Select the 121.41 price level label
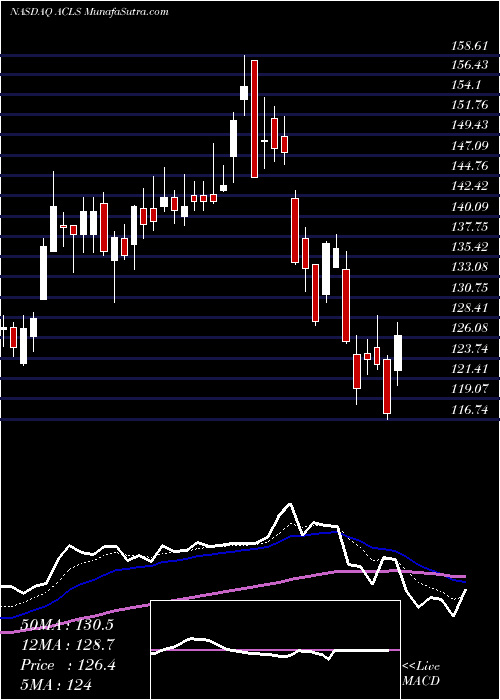This screenshot has height=700, width=500. pos(471,369)
